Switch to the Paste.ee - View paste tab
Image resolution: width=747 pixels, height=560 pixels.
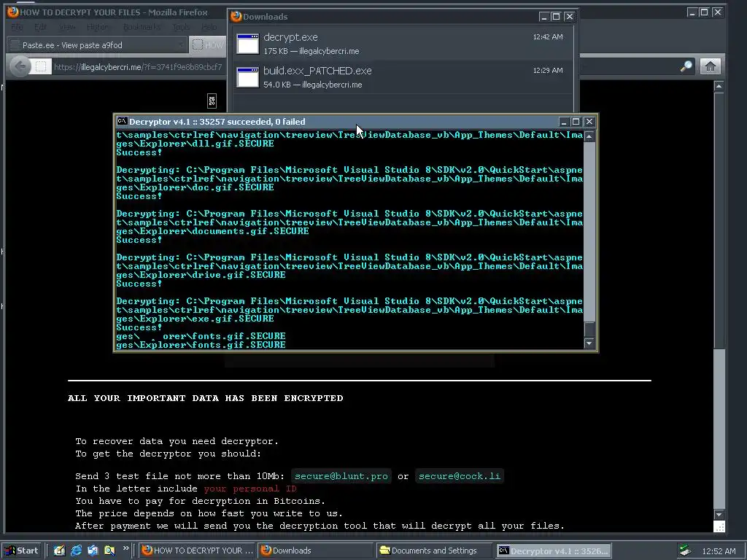tap(97, 45)
